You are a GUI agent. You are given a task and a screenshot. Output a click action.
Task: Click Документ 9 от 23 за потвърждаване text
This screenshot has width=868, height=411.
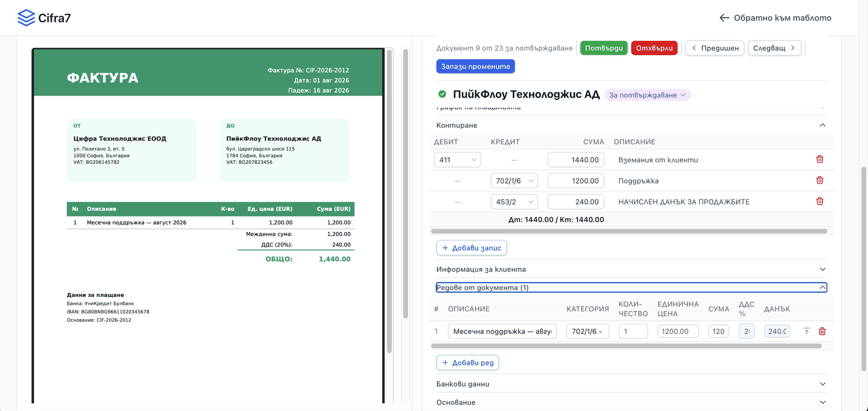pyautogui.click(x=504, y=48)
